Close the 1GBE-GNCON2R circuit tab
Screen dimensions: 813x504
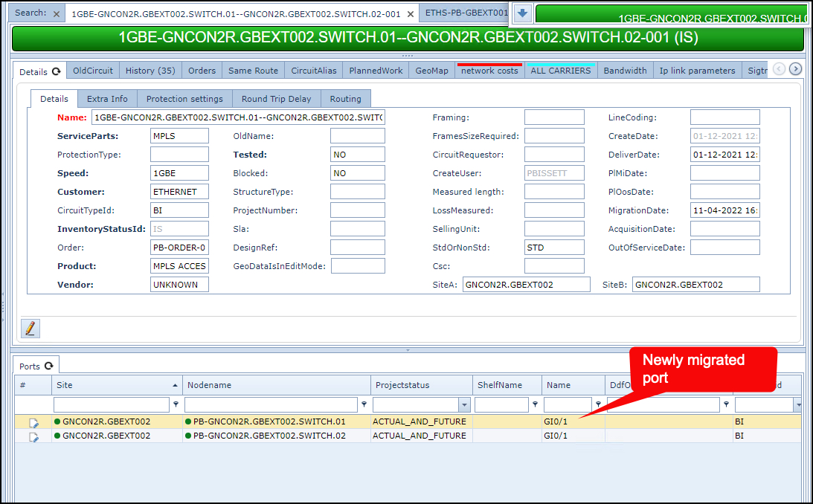click(411, 14)
